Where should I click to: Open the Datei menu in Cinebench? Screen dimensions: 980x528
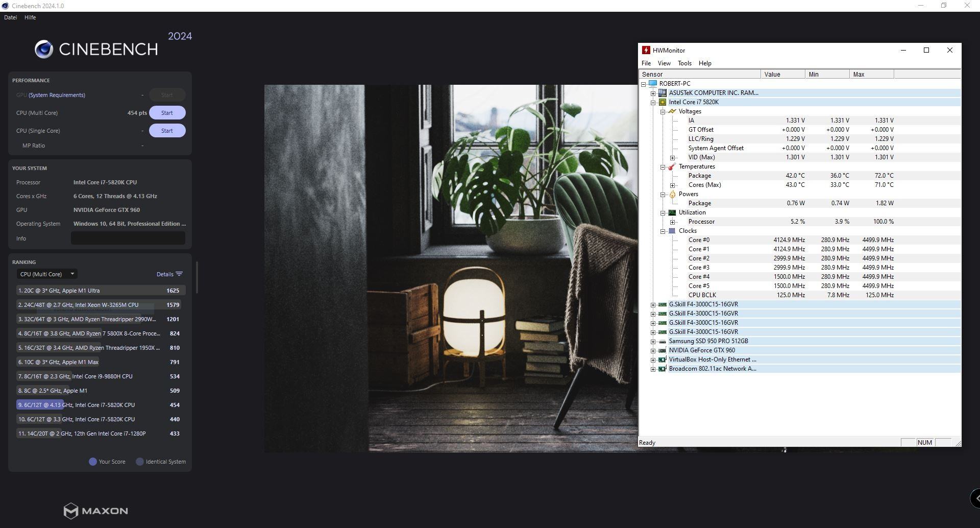(x=10, y=17)
